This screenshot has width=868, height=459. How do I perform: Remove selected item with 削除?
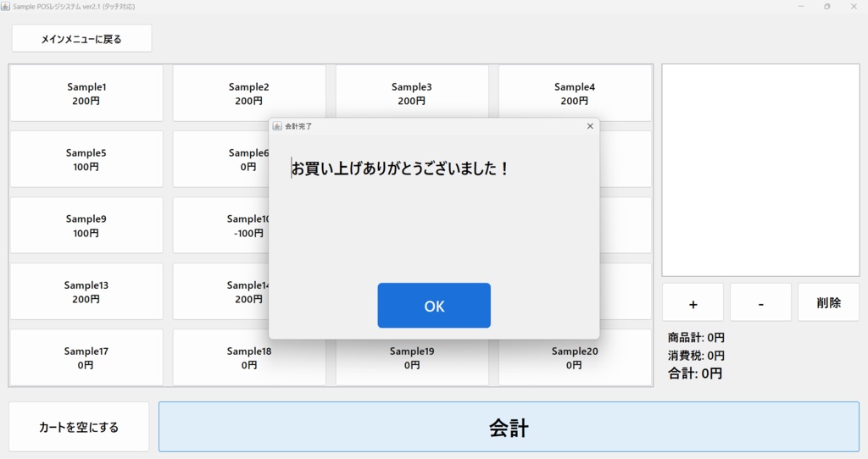click(829, 302)
